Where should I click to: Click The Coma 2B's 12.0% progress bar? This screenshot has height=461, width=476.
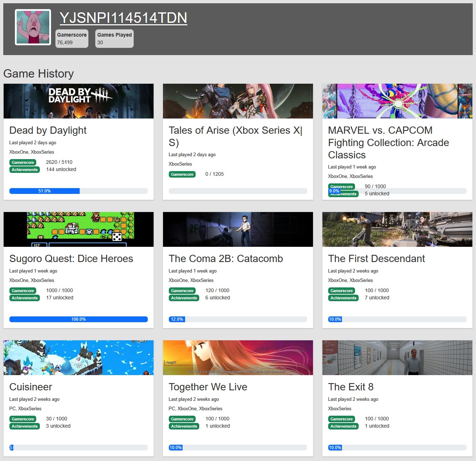(238, 319)
